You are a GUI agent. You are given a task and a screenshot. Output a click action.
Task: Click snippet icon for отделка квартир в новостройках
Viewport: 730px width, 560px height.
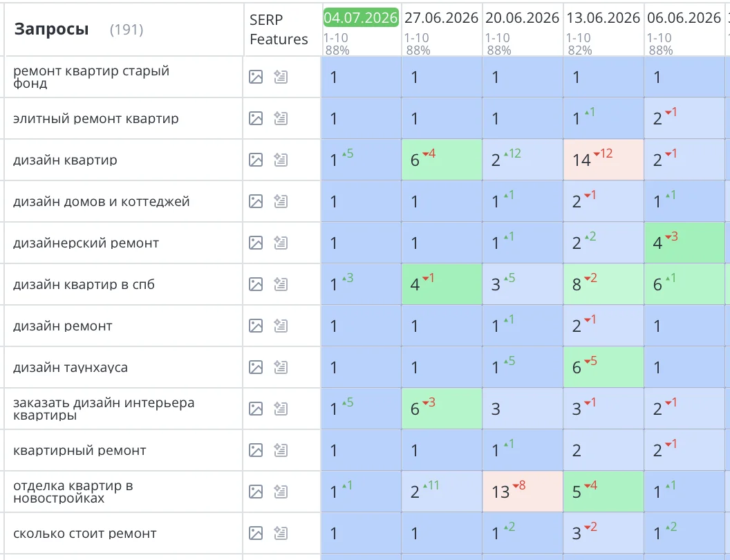coord(281,492)
